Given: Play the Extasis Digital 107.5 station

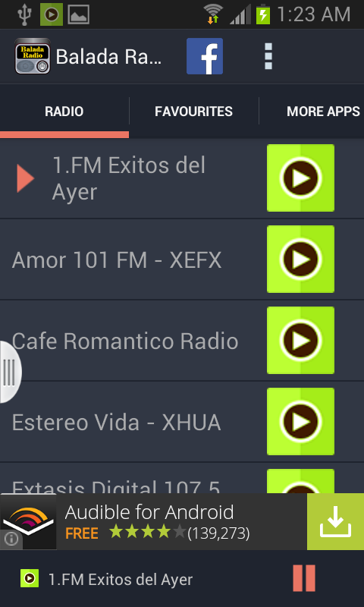Looking at the screenshot, I should pyautogui.click(x=300, y=481).
